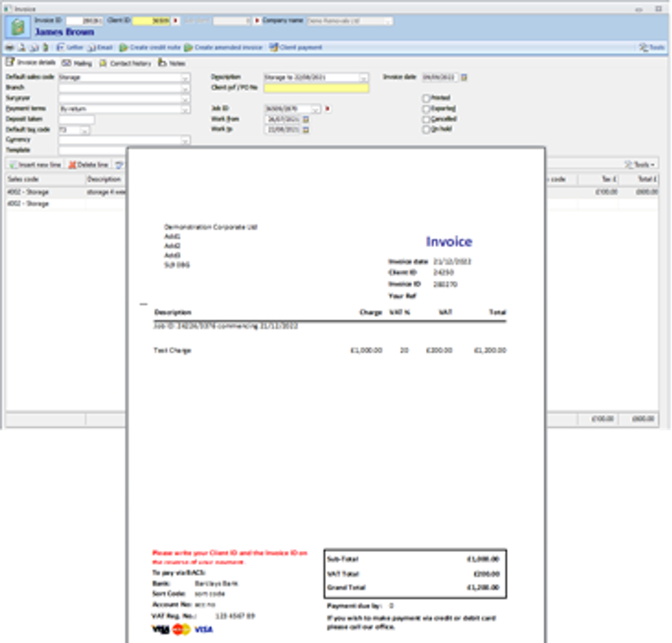Screen dimensions: 672x643
Task: Expand the Branch dropdown
Action: [x=185, y=88]
